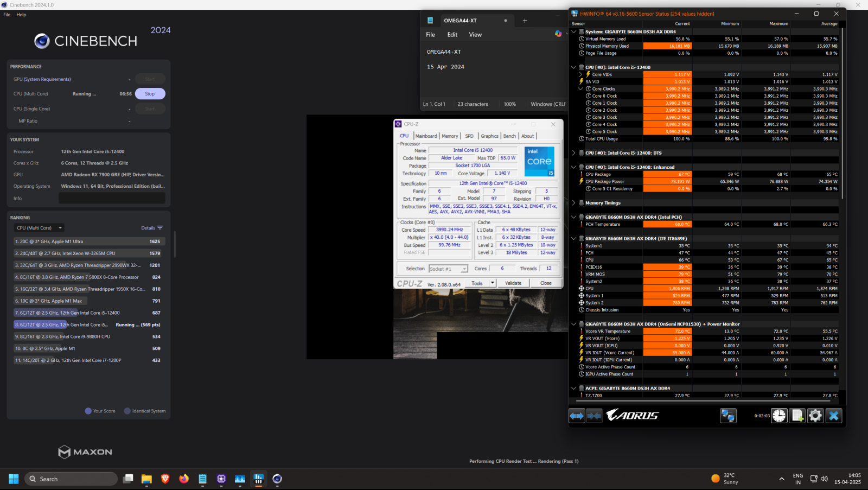Select Apple M1 Ultra ranking row

pyautogui.click(x=89, y=241)
